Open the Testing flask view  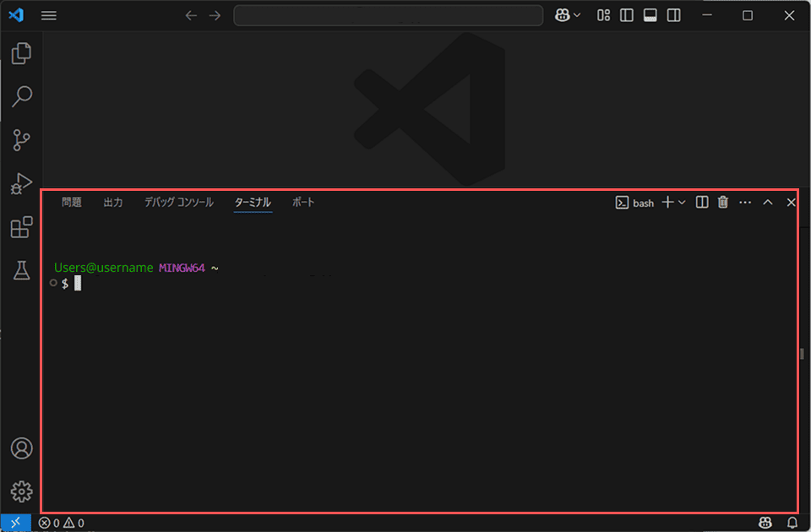(x=21, y=270)
